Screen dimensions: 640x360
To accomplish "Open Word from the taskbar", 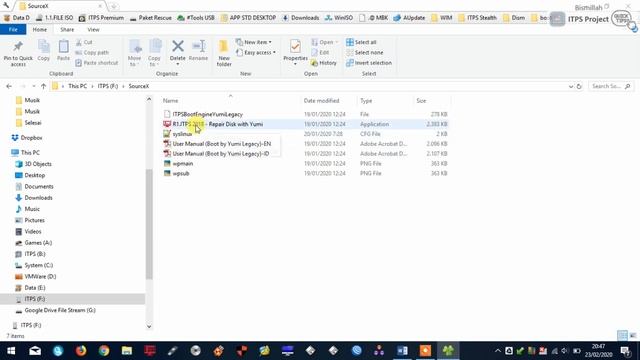I will 402,351.
